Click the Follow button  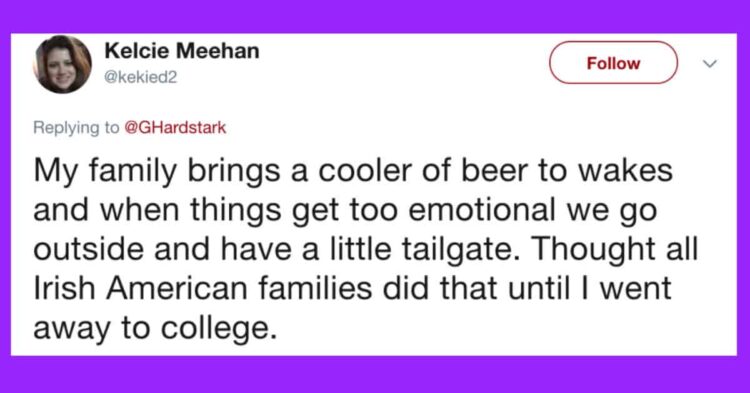613,63
